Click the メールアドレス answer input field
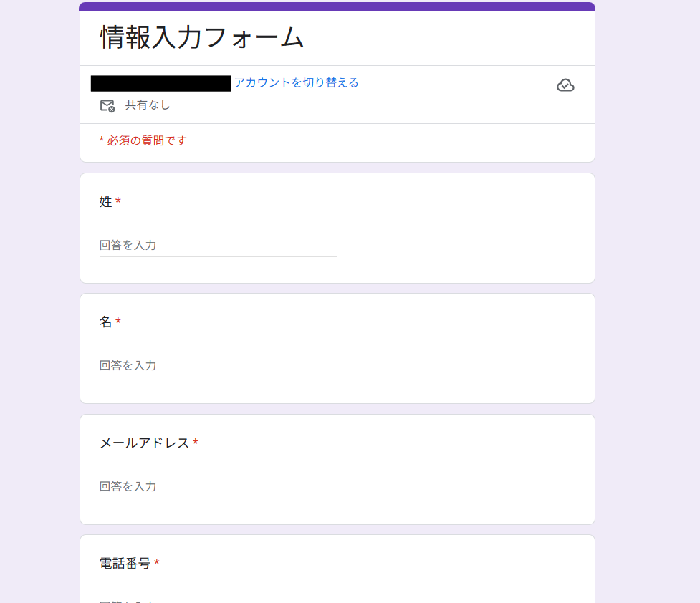This screenshot has width=700, height=603. point(219,487)
